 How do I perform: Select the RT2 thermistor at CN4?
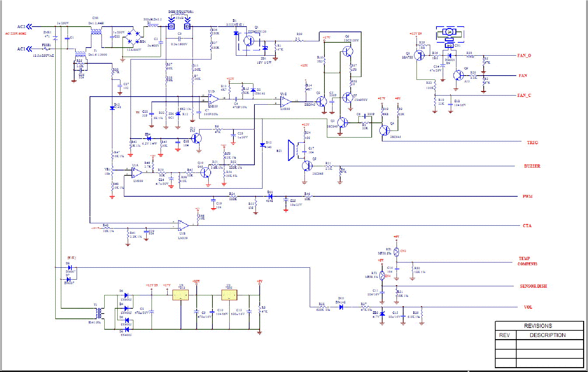click(382, 276)
